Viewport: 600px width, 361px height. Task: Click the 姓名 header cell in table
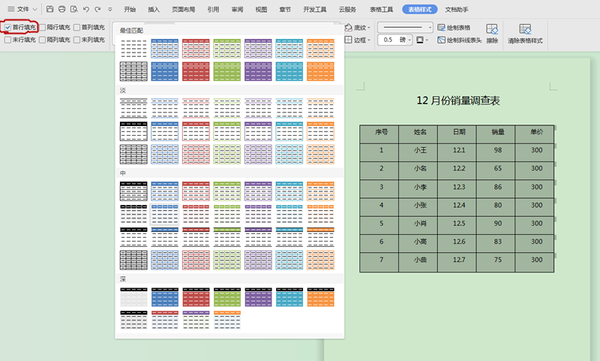(x=418, y=134)
